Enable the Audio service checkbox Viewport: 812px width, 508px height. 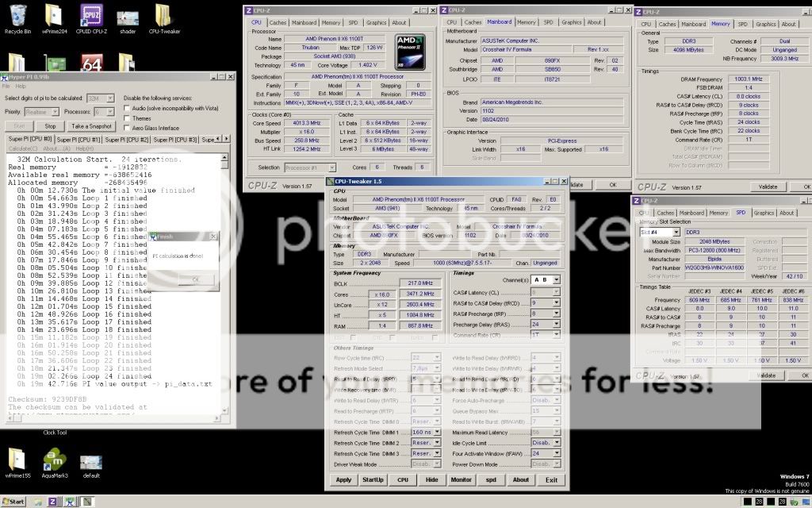click(127, 107)
